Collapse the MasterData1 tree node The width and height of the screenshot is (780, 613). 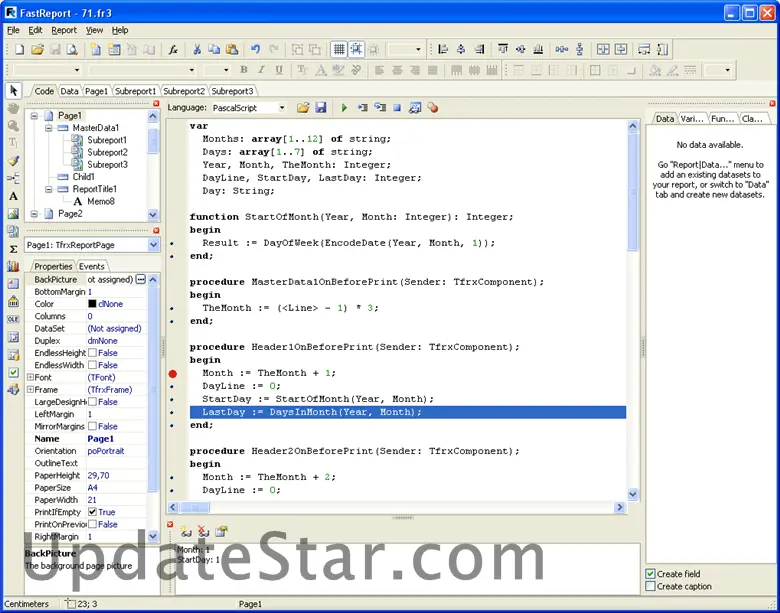[x=48, y=128]
